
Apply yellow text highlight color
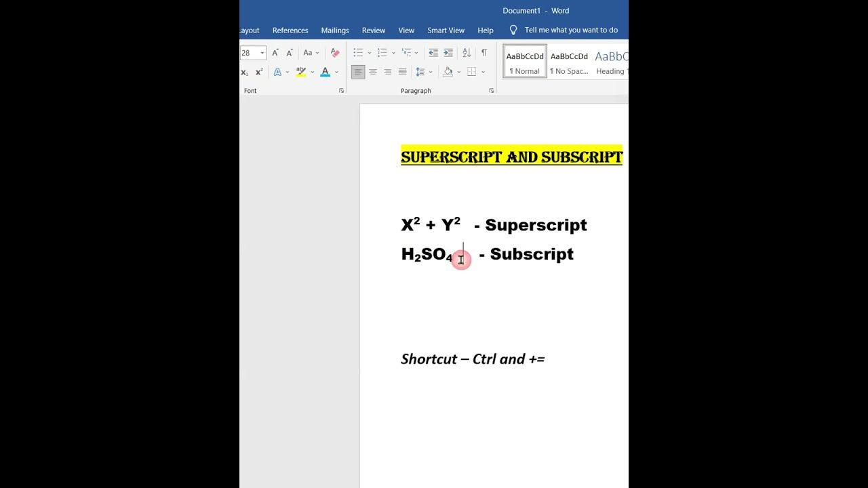[x=301, y=72]
